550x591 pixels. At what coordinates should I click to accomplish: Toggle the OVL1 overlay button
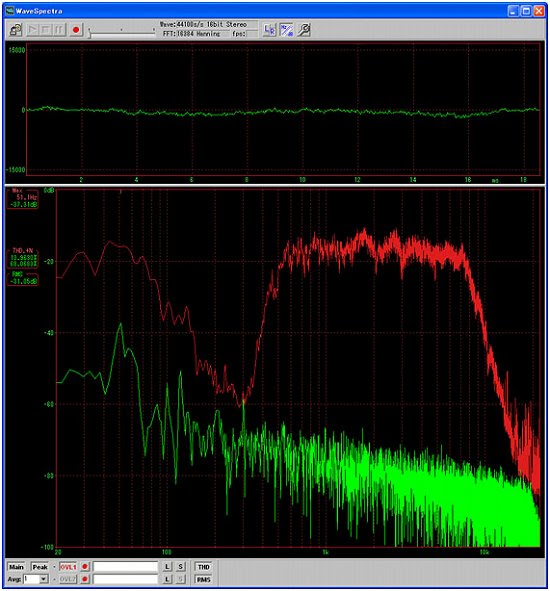click(68, 567)
